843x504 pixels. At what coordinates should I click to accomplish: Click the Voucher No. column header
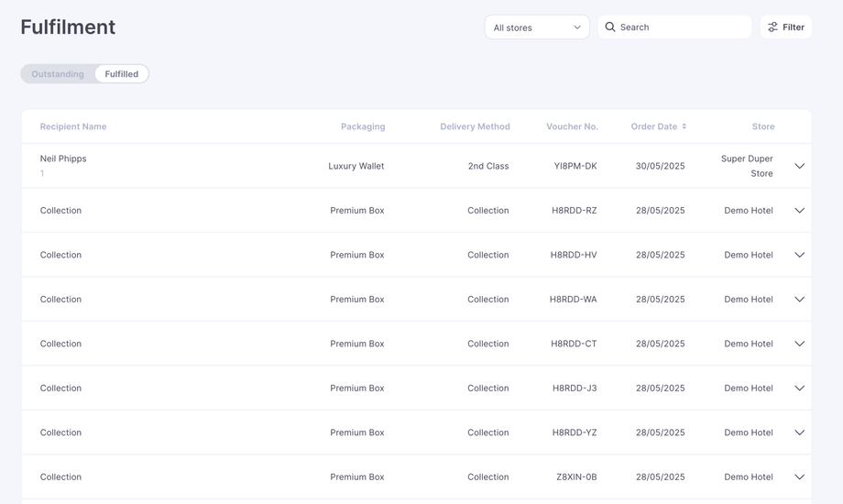click(572, 126)
